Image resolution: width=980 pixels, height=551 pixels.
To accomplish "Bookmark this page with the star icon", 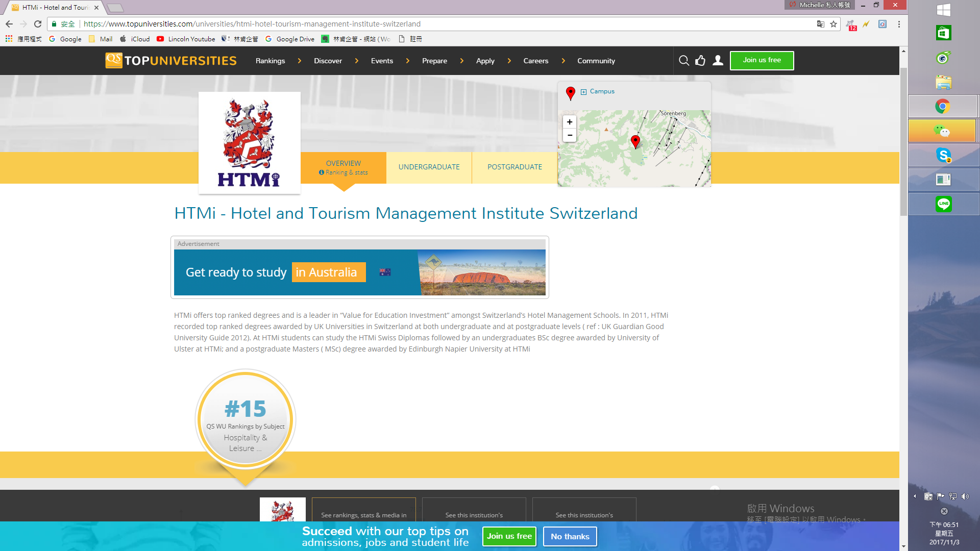I will [834, 24].
